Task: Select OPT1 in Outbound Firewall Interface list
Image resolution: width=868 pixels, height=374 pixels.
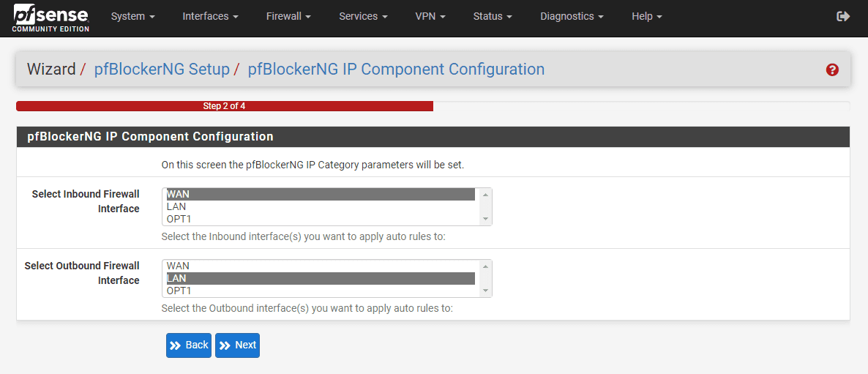Action: 320,291
